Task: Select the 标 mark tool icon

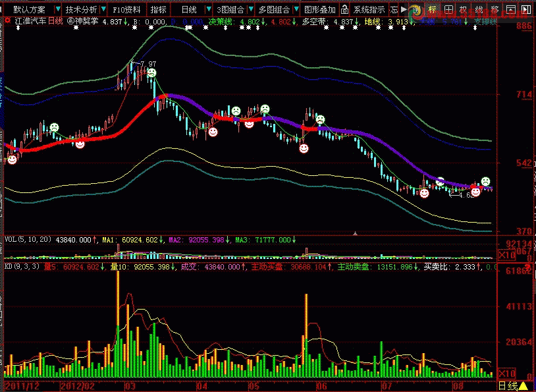Action: click(x=432, y=10)
